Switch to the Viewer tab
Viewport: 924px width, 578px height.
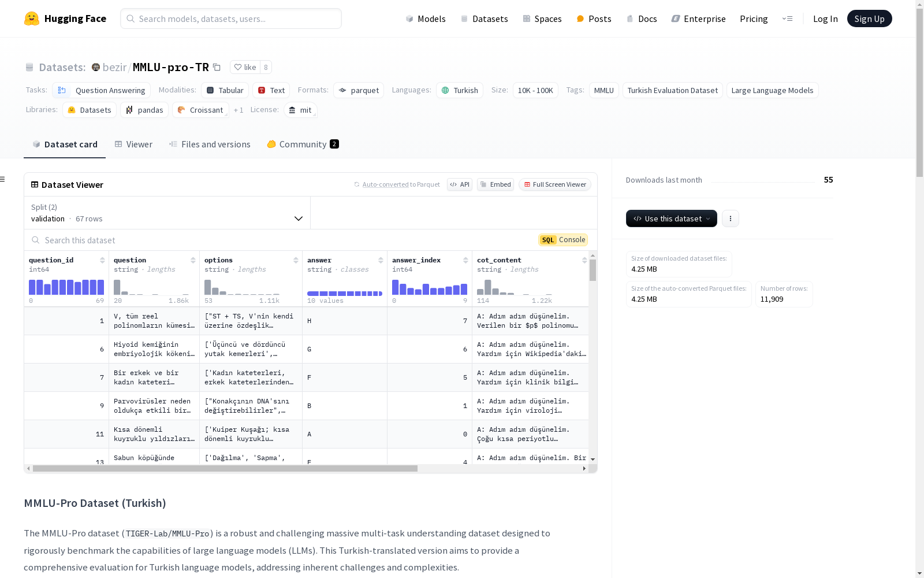[133, 144]
